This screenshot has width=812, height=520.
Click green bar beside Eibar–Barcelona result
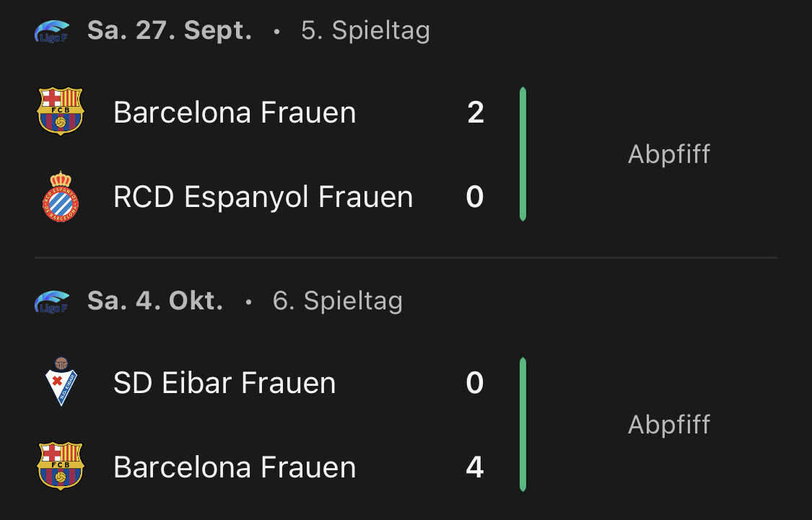[523, 424]
